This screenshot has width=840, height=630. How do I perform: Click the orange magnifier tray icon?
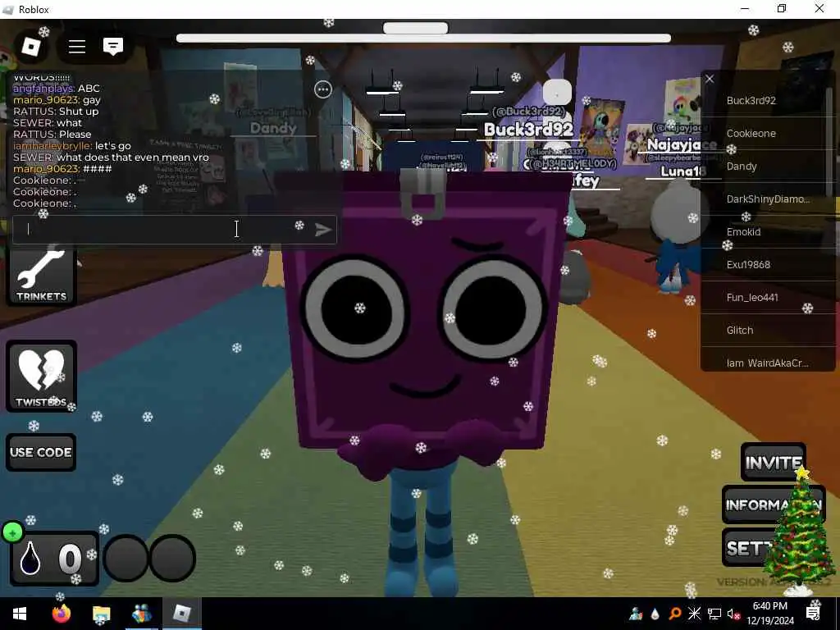click(675, 614)
